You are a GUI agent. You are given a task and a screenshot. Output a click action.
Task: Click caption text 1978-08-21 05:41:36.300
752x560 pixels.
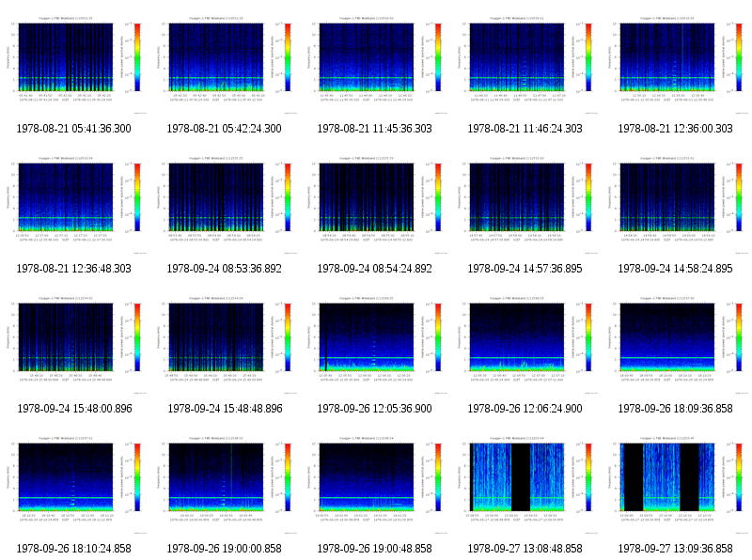pyautogui.click(x=74, y=129)
